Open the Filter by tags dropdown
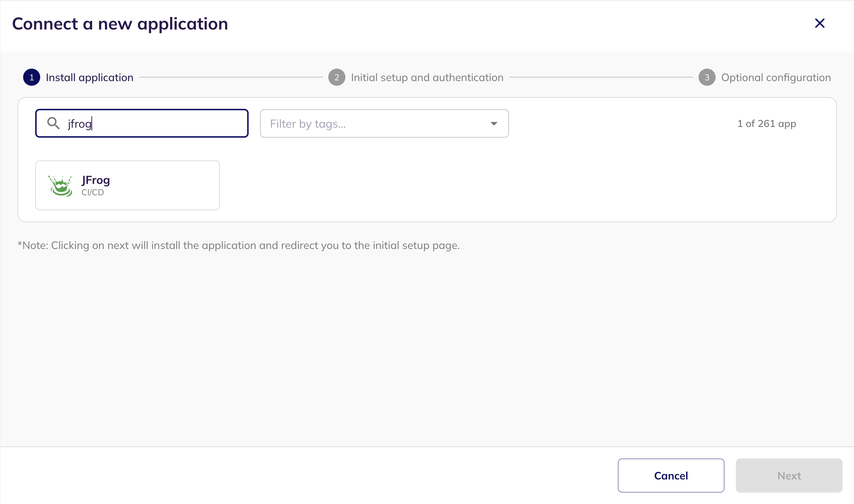Image resolution: width=854 pixels, height=504 pixels. click(384, 123)
